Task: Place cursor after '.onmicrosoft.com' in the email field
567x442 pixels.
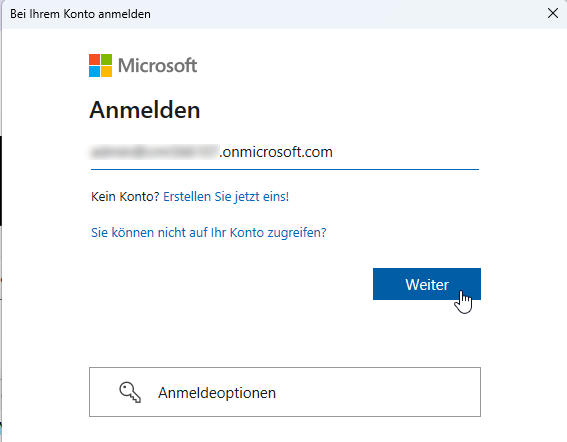Action: [333, 152]
